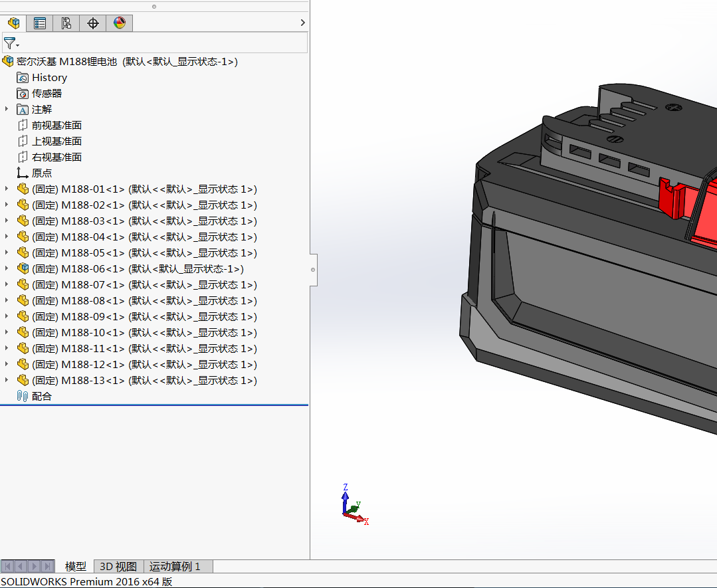This screenshot has width=717, height=588.
Task: Open the ConfigurationManager tab
Action: click(x=66, y=23)
